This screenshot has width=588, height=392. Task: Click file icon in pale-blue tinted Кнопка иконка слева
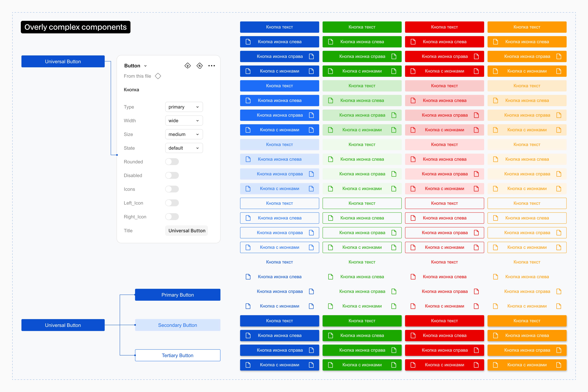(248, 159)
